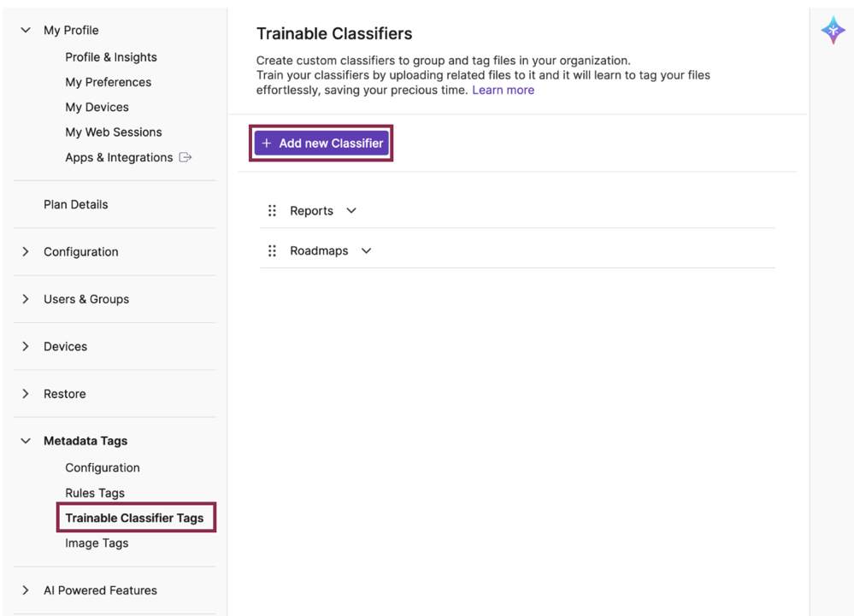854x616 pixels.
Task: Click the Restore section label
Action: [x=65, y=393]
